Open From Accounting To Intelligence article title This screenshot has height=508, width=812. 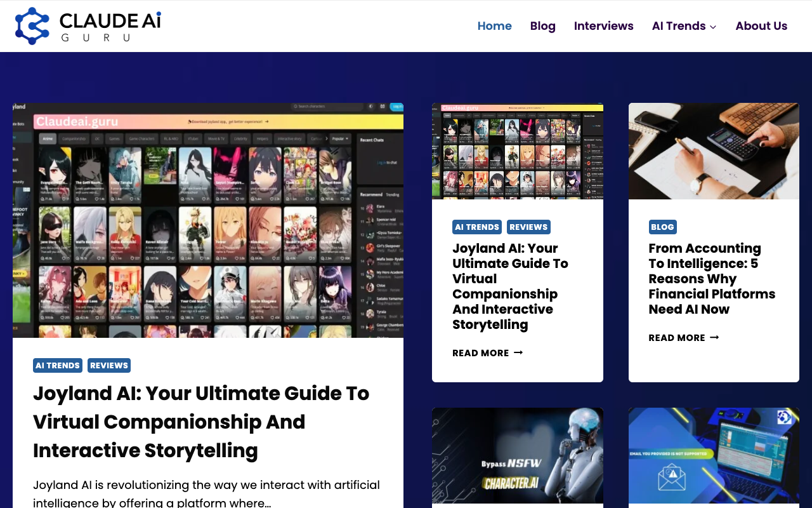pos(712,279)
